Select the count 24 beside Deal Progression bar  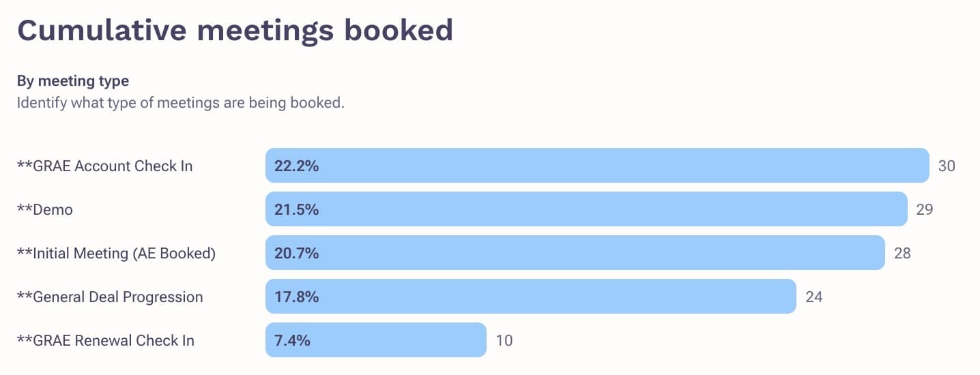[814, 297]
